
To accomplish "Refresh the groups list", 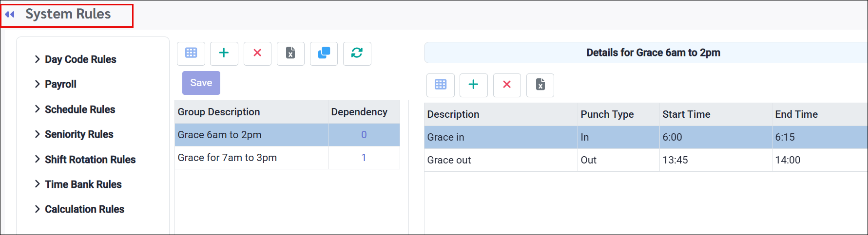I will (x=357, y=53).
